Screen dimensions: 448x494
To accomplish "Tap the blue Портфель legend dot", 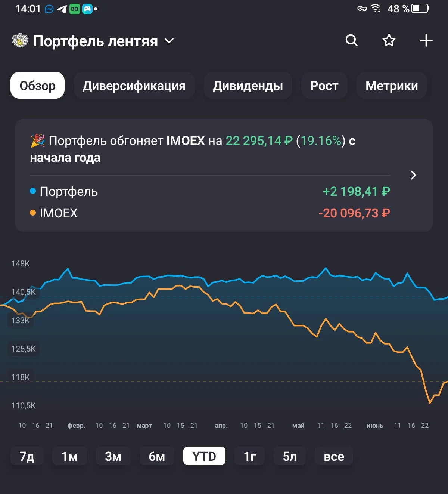I will [x=33, y=191].
